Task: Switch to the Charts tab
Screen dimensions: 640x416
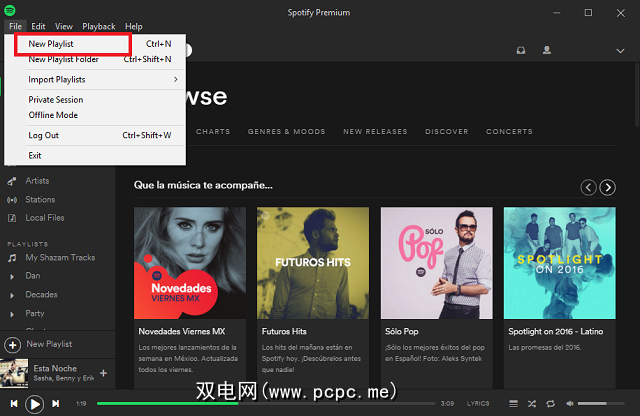Action: coord(213,131)
